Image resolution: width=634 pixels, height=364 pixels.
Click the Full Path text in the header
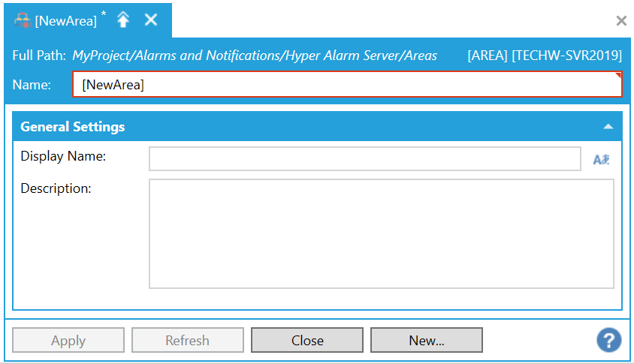tap(255, 56)
